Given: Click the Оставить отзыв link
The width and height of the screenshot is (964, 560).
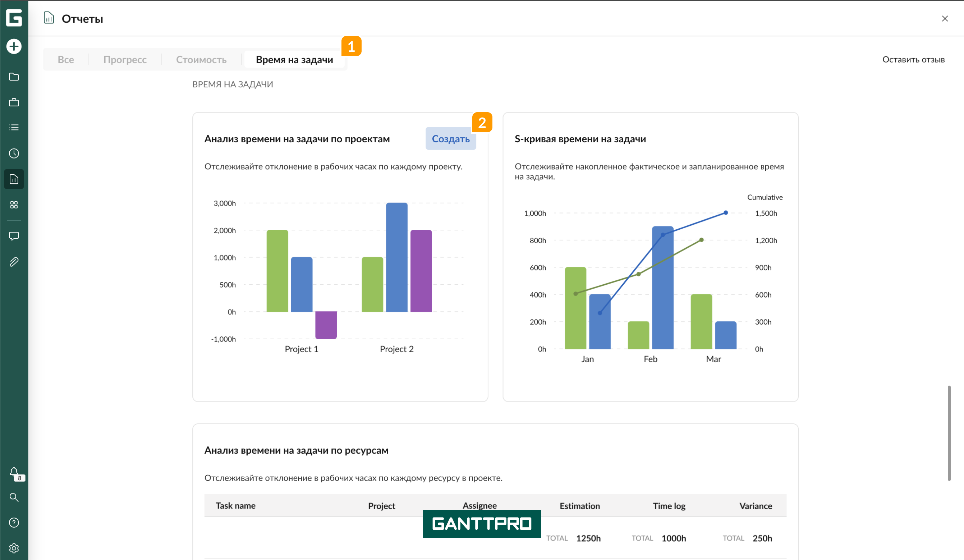Looking at the screenshot, I should pyautogui.click(x=914, y=60).
